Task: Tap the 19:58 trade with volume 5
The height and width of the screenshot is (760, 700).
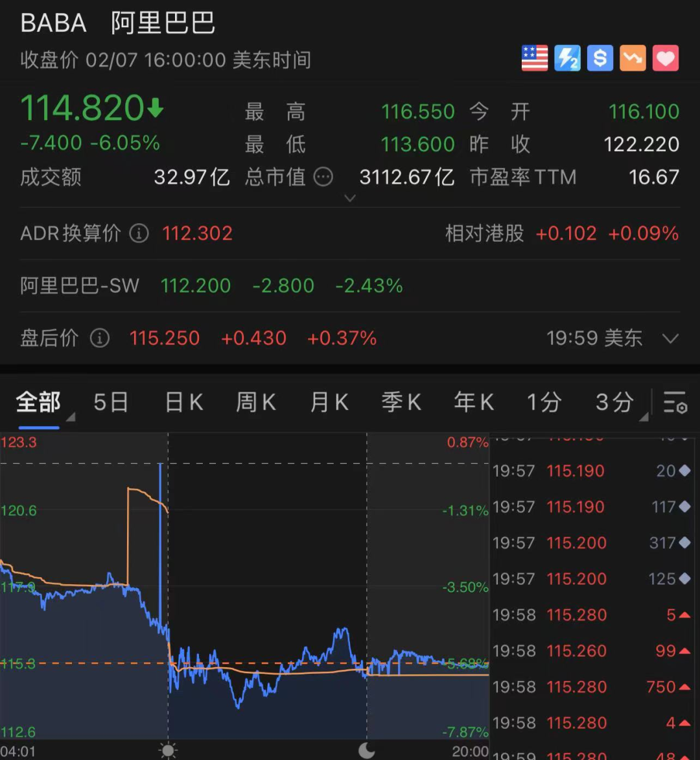Action: click(592, 615)
